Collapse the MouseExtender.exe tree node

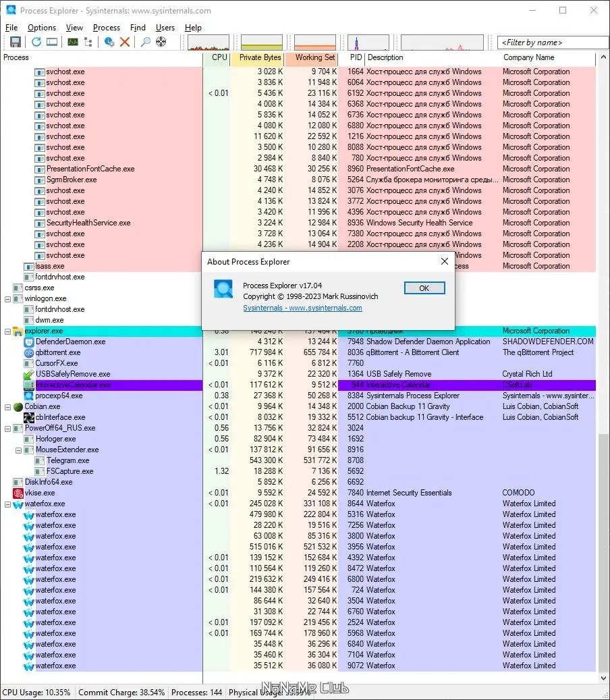pos(18,450)
